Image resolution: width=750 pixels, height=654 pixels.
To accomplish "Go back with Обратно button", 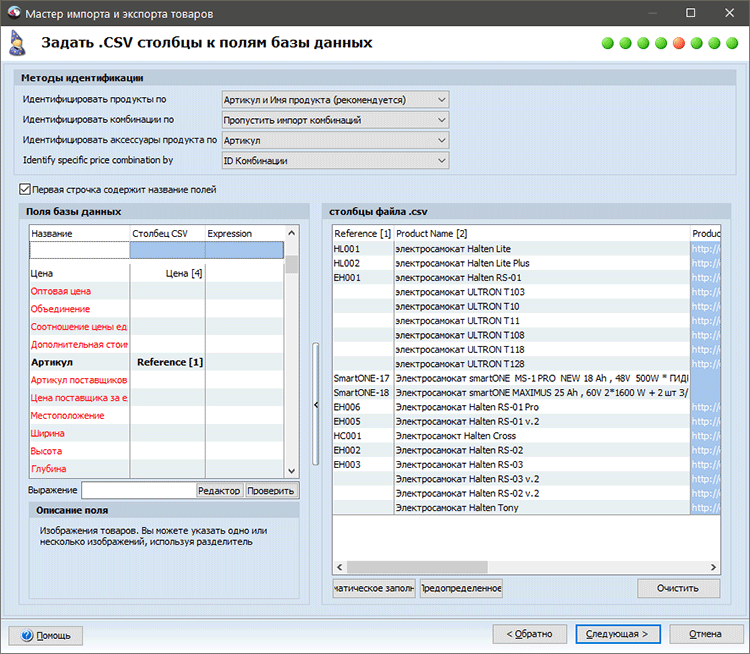I will [x=529, y=634].
